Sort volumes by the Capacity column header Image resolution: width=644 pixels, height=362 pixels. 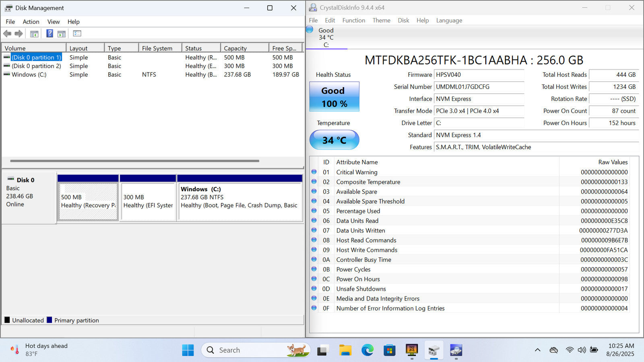click(x=245, y=48)
